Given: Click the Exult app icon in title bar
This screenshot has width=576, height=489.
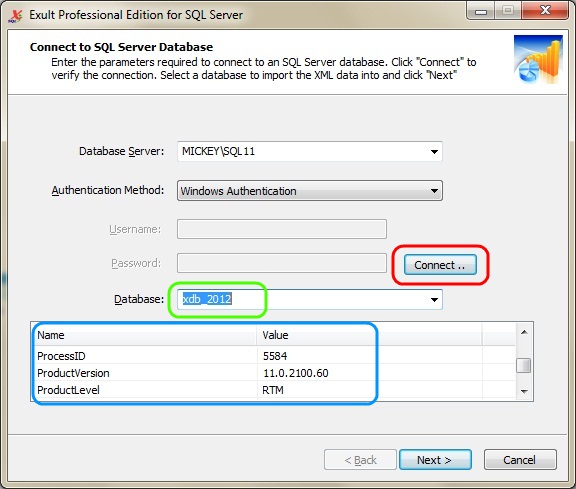Looking at the screenshot, I should (15, 16).
